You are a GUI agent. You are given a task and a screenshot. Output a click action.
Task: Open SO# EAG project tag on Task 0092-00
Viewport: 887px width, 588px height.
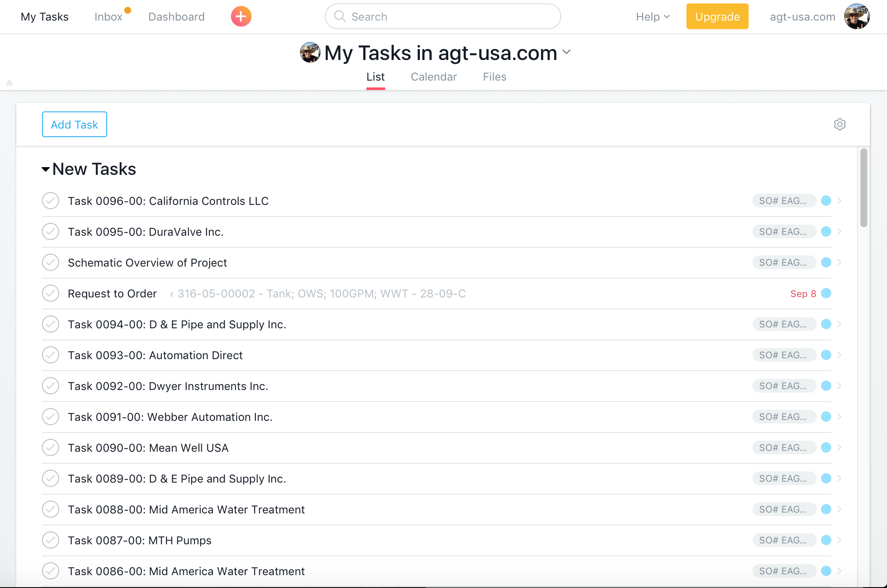784,386
